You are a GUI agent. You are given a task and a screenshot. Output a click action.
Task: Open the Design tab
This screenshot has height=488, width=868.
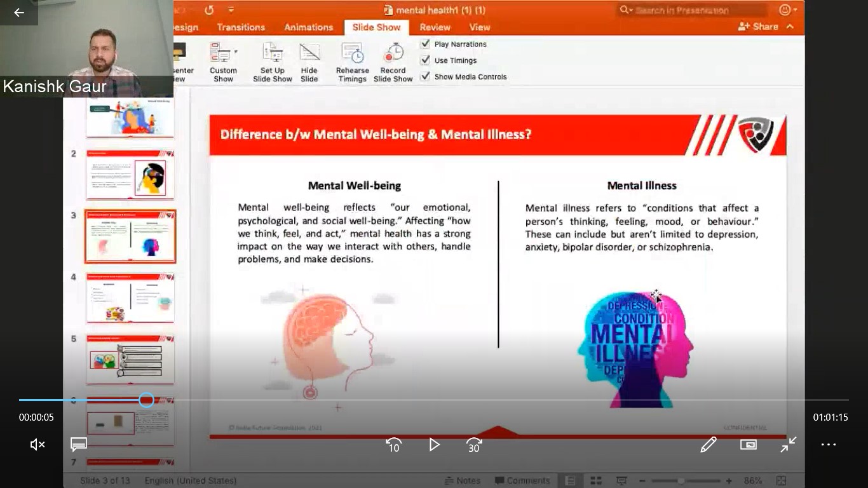pyautogui.click(x=186, y=27)
